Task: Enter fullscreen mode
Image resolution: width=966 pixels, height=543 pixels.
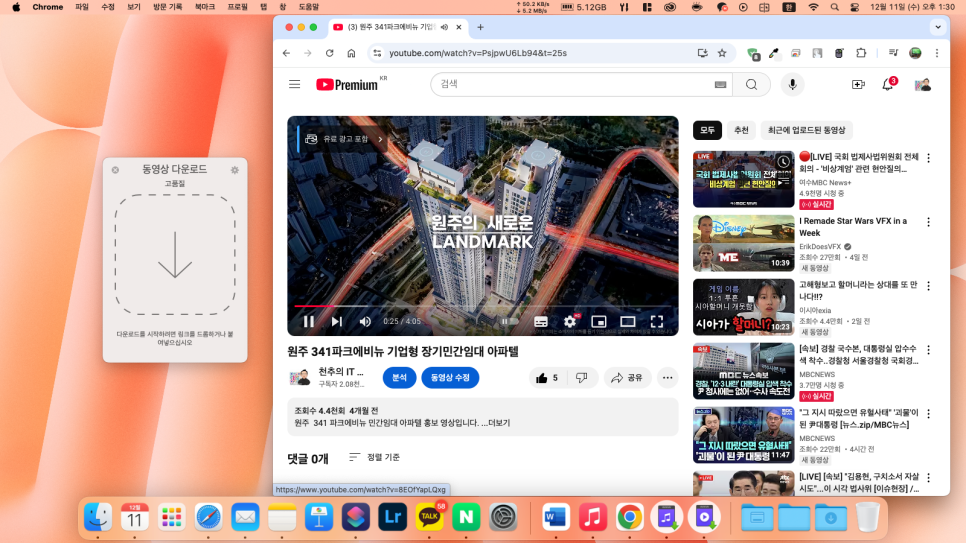Action: 657,321
